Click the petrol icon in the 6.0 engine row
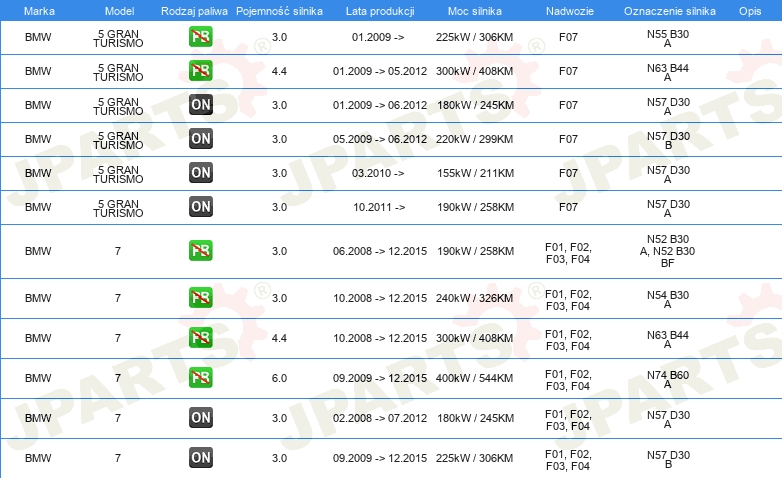 pos(200,378)
